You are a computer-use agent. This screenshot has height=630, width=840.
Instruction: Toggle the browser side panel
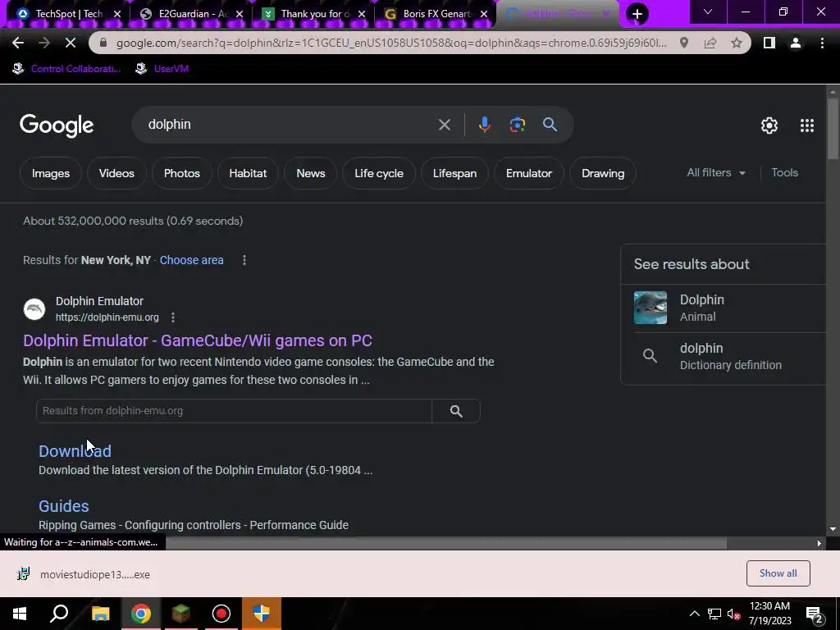pyautogui.click(x=769, y=43)
